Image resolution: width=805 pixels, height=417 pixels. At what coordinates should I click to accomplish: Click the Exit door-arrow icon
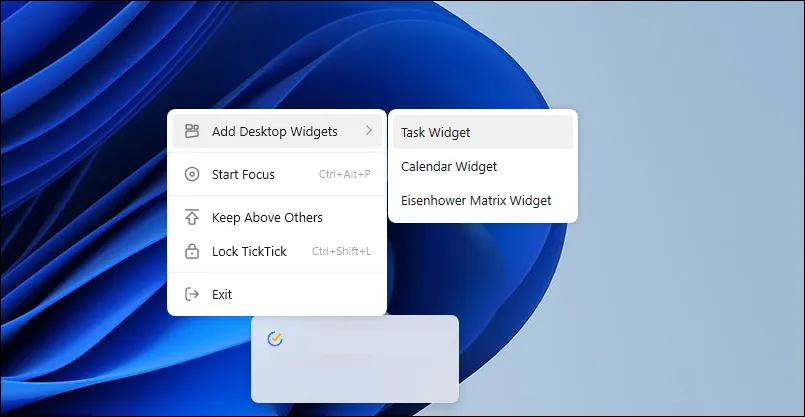point(192,294)
